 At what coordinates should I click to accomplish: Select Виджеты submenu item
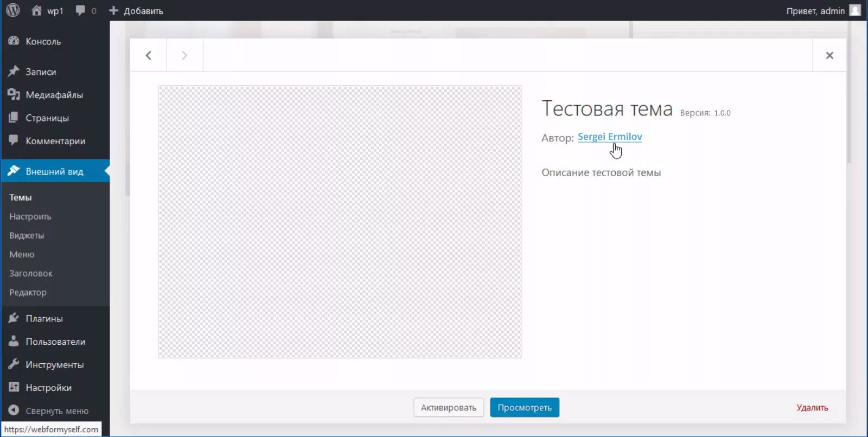(x=27, y=235)
